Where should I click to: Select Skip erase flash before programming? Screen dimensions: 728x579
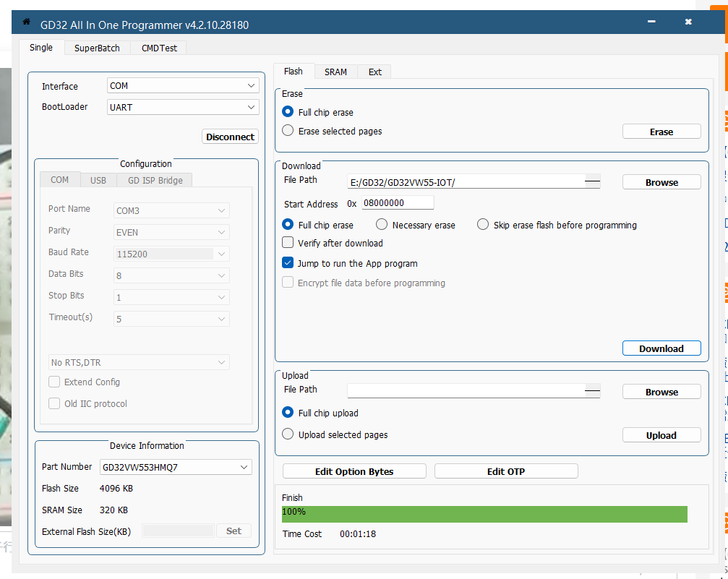point(483,225)
